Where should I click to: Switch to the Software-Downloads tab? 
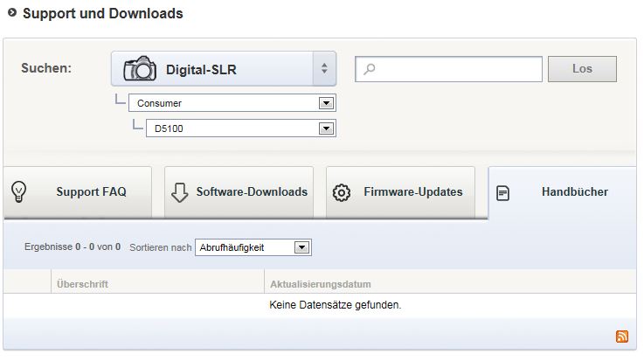(x=239, y=191)
